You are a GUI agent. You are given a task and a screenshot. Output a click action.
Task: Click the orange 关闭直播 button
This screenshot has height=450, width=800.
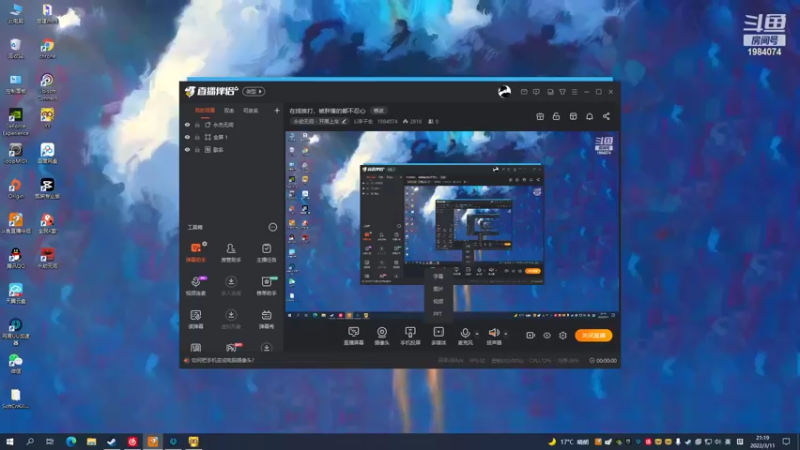[x=593, y=335]
